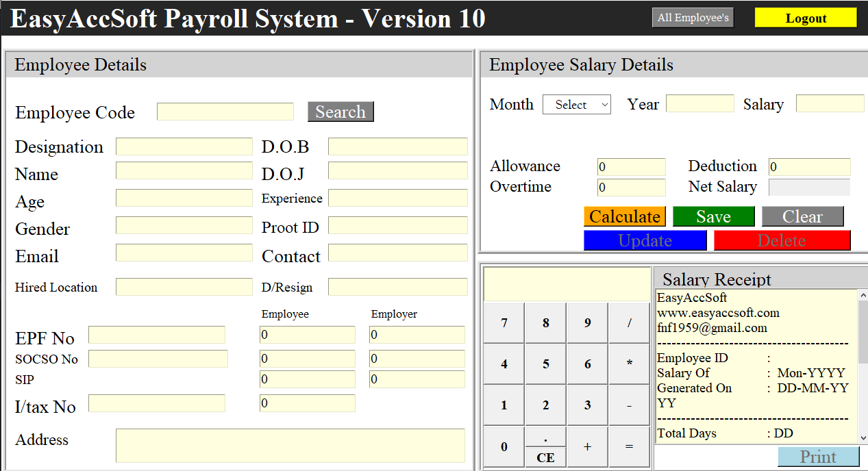Focus the Salary input field
Image resolution: width=868 pixels, height=471 pixels.
click(x=830, y=103)
